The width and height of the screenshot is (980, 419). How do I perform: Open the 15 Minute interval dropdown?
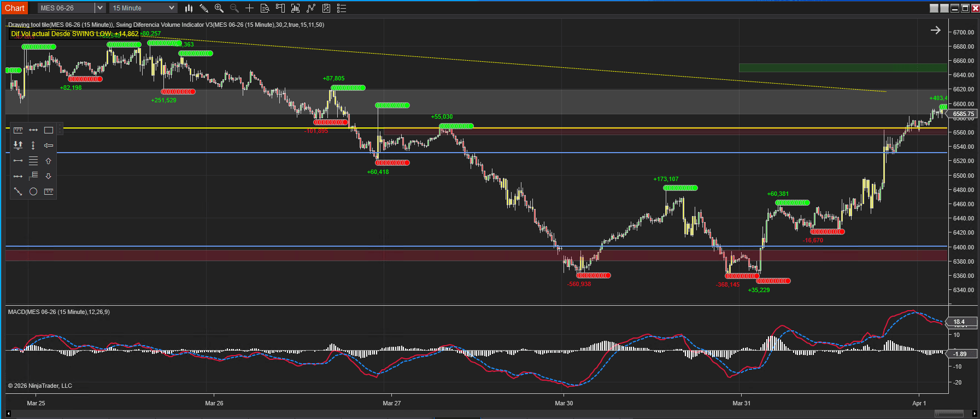144,8
